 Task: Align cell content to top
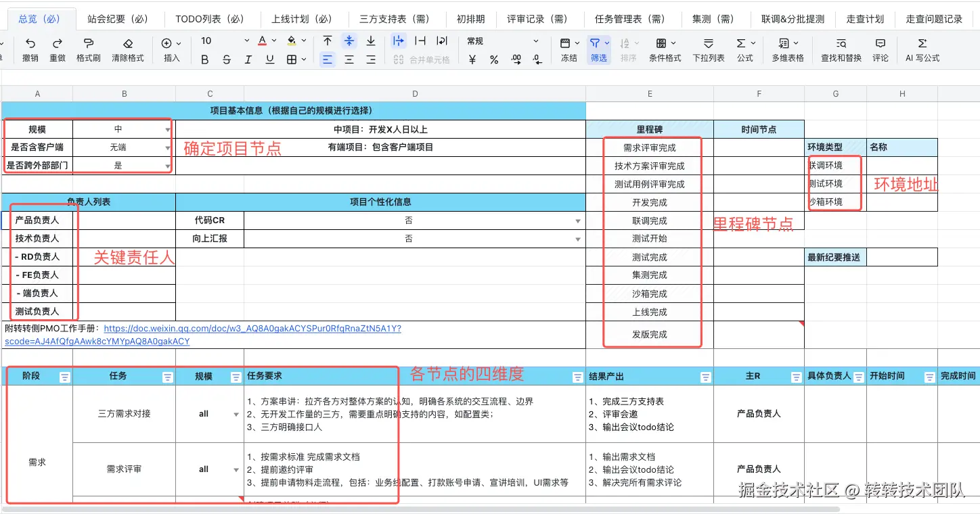click(328, 41)
